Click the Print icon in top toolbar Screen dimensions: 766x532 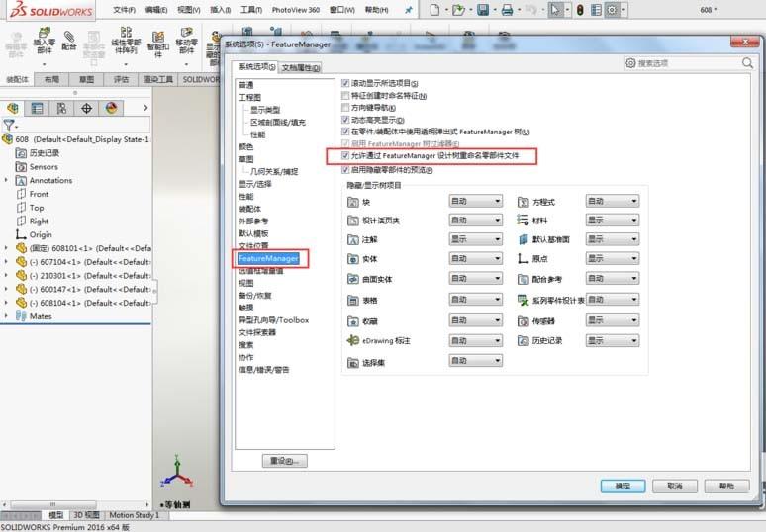(507, 10)
